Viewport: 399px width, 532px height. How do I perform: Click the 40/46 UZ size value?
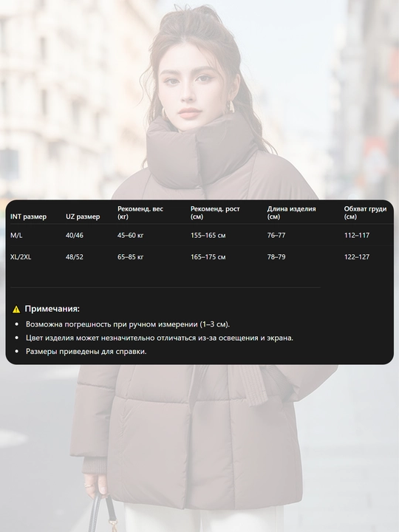pyautogui.click(x=75, y=235)
